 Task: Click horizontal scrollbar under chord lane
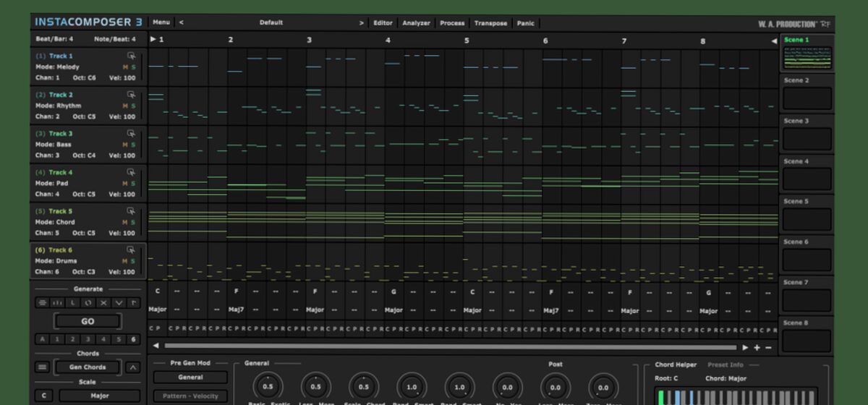[450, 347]
